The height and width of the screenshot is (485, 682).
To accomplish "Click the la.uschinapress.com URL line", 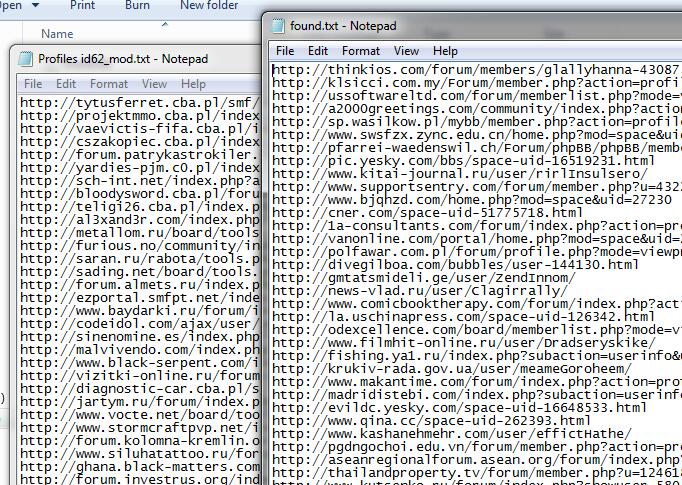I will (x=464, y=317).
